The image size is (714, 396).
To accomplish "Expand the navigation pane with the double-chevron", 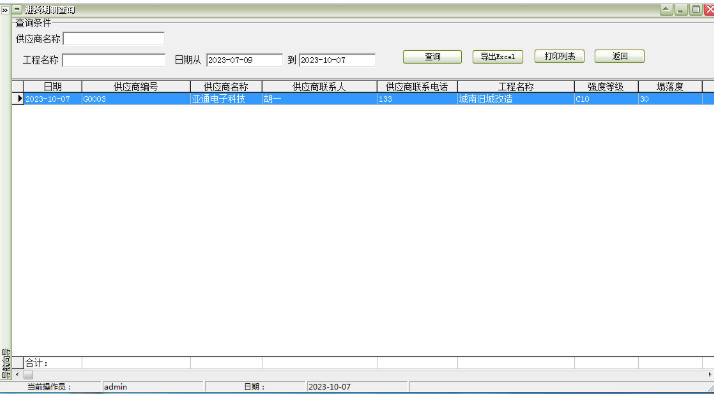I will point(5,10).
